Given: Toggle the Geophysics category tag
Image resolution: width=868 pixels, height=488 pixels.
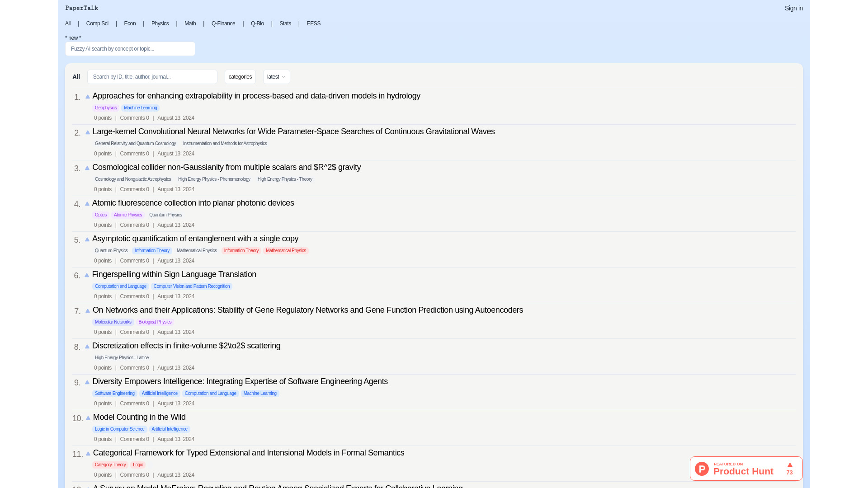Looking at the screenshot, I should click(105, 108).
